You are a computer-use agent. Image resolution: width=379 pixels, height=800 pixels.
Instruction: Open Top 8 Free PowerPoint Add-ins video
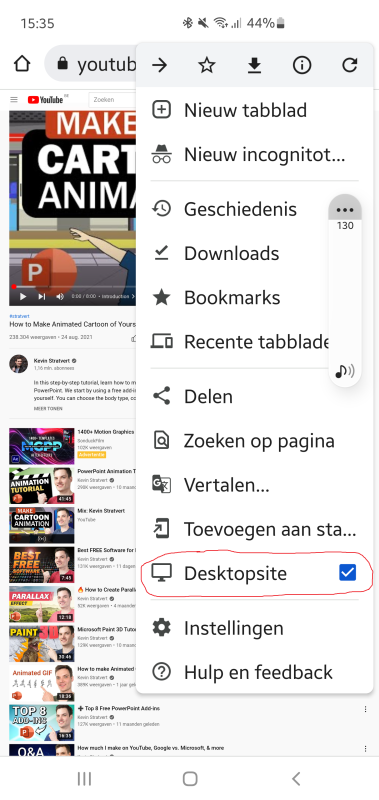(41, 723)
